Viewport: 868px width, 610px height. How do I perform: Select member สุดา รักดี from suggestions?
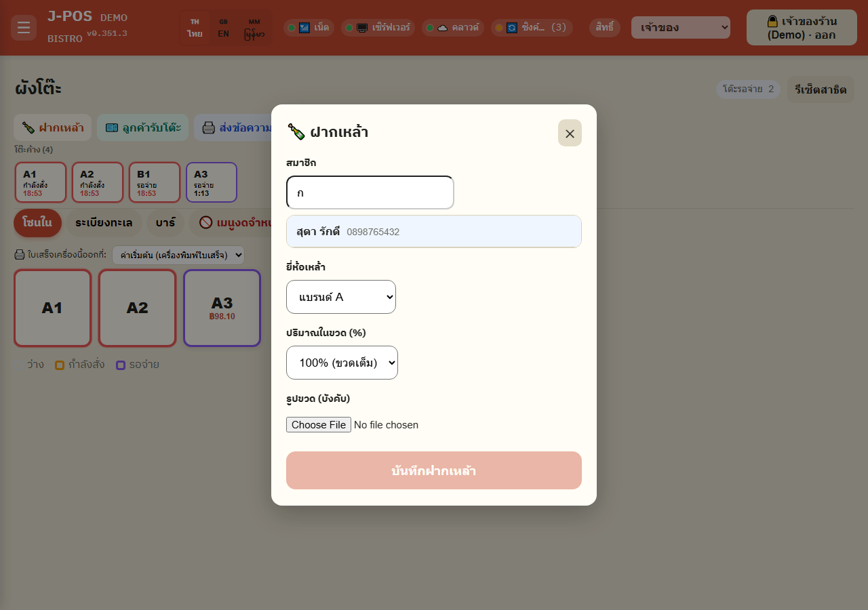click(434, 232)
